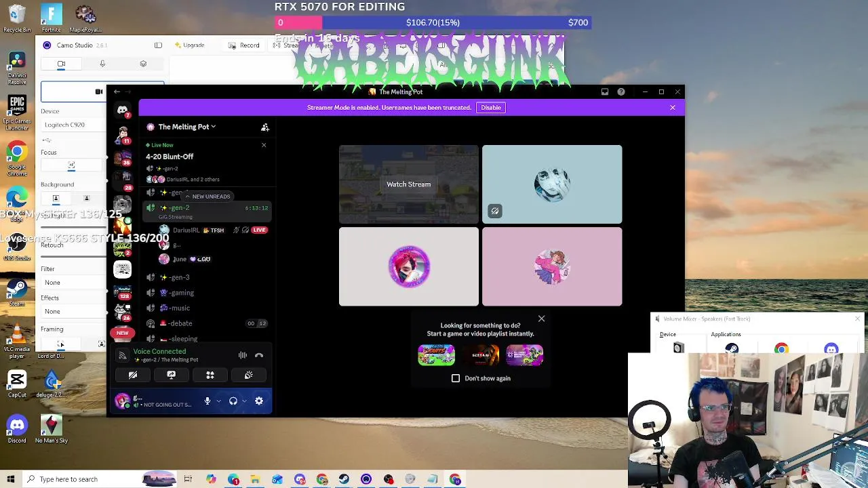Open Discord inbox icon in title bar
The width and height of the screenshot is (868, 488).
coord(605,92)
